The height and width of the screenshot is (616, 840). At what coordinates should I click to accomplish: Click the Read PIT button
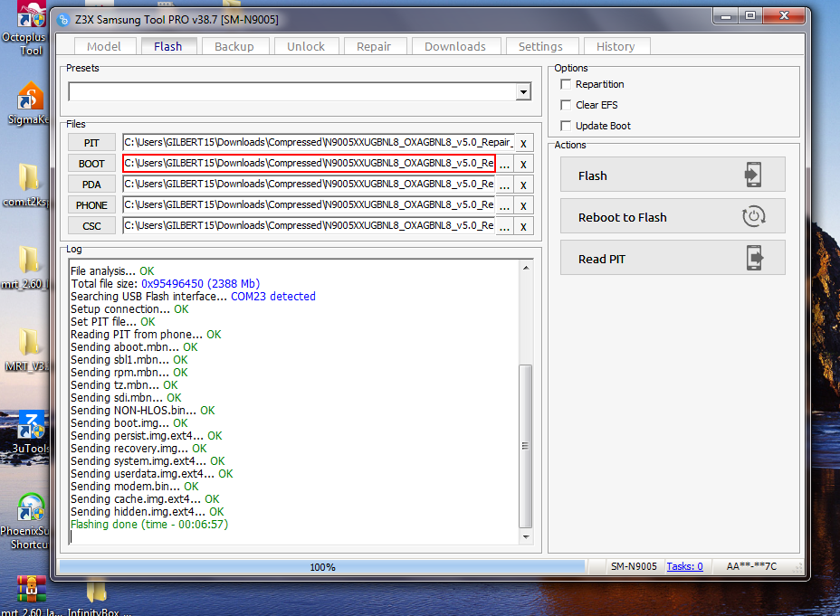[x=673, y=258]
